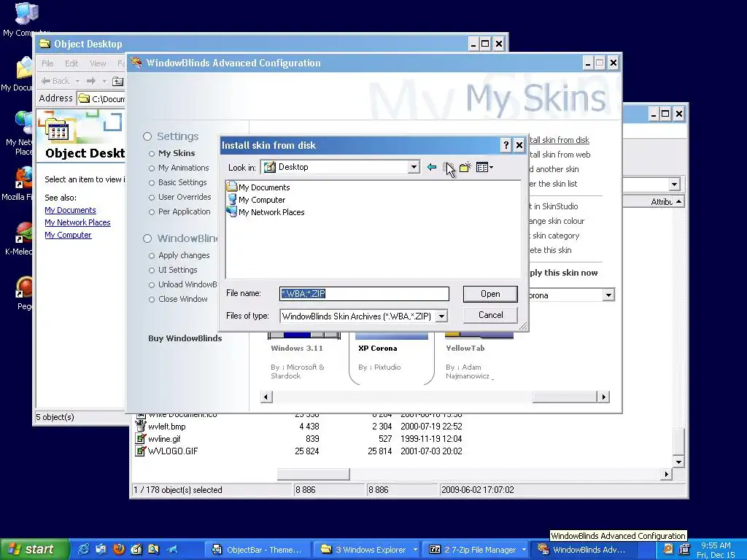Click Forward arrow in Object Desktop toolbar

pyautogui.click(x=91, y=81)
